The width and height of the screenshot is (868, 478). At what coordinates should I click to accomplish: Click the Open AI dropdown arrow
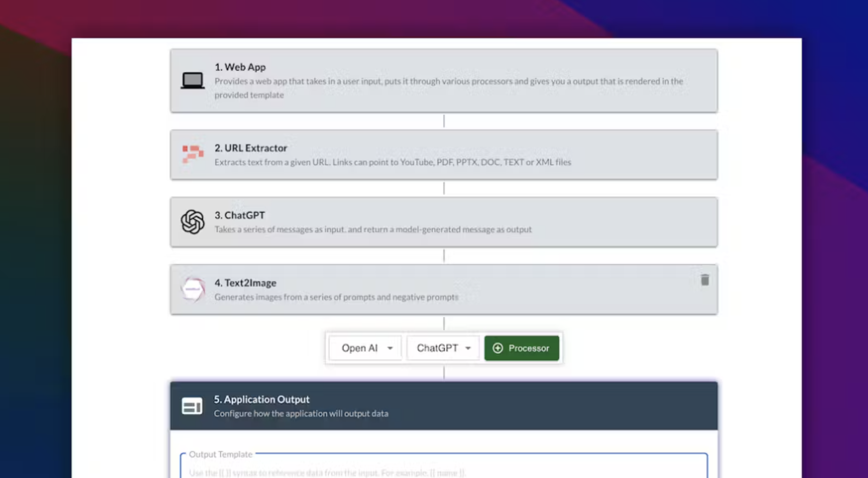coord(390,348)
